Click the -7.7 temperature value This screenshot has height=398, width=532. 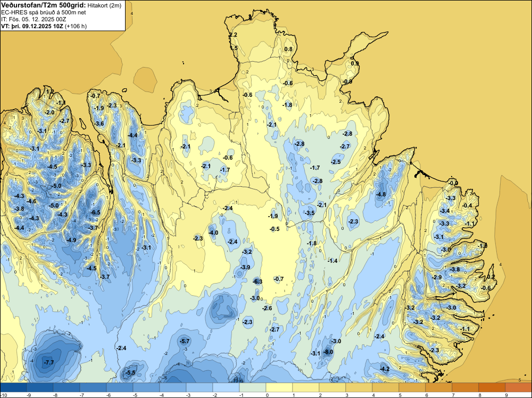pyautogui.click(x=49, y=362)
